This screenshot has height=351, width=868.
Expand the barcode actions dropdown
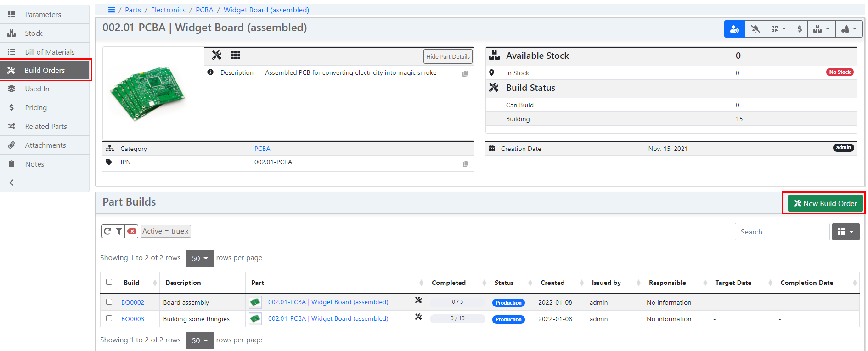(778, 29)
